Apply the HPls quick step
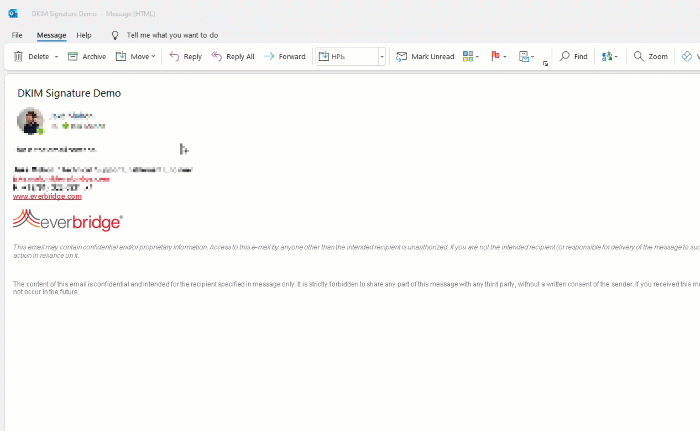Screen dimensions: 700x431 click(347, 57)
